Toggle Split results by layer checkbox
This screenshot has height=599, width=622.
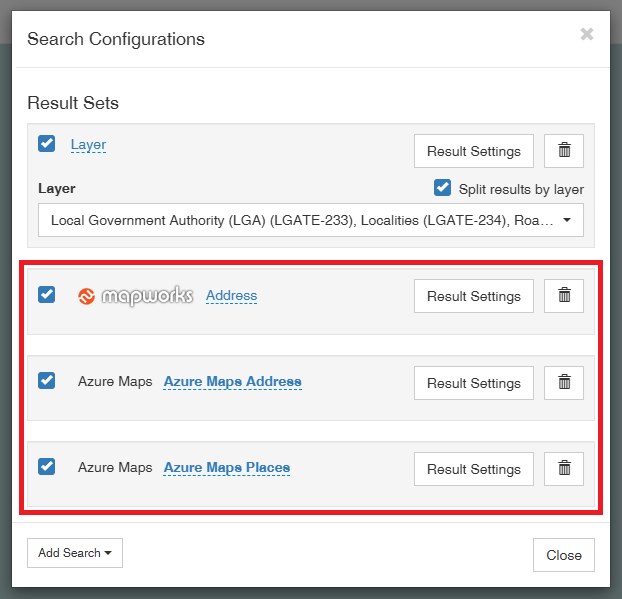pos(442,188)
